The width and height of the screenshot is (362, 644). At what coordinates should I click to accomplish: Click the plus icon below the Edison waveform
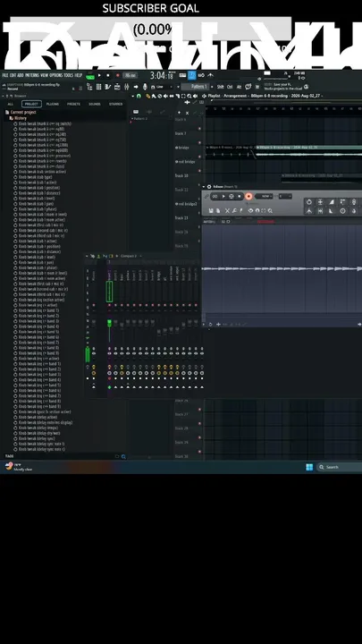pos(218,324)
